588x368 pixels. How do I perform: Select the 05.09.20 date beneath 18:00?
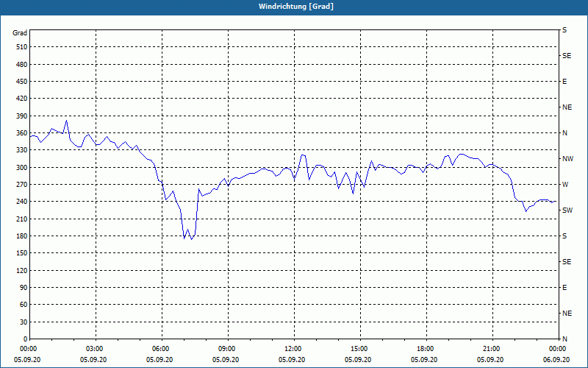point(424,360)
